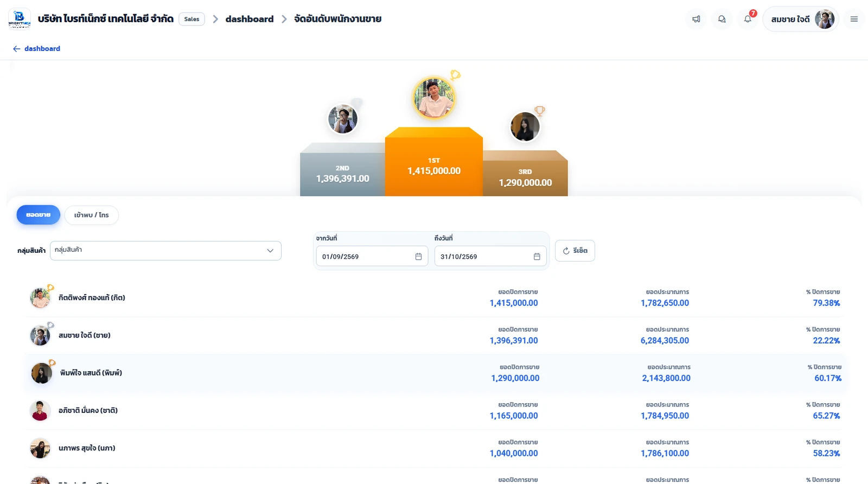This screenshot has width=868, height=484.
Task: Click the first place winner photo
Action: (x=433, y=98)
